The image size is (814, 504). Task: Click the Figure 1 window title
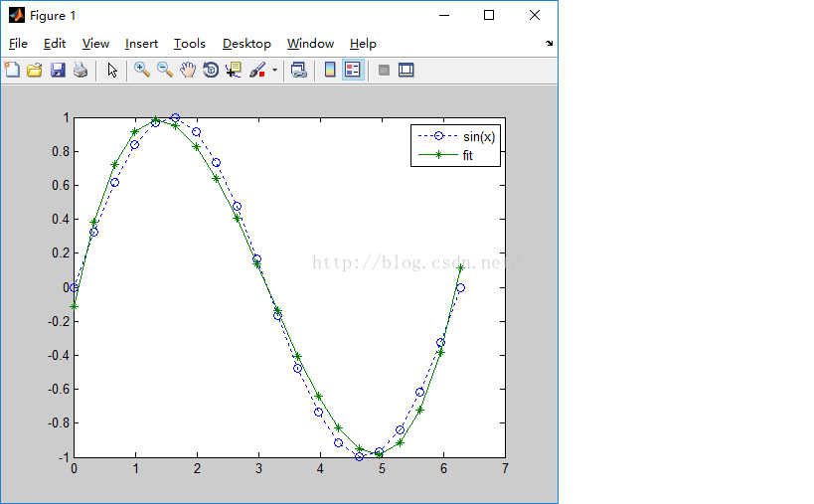point(53,16)
